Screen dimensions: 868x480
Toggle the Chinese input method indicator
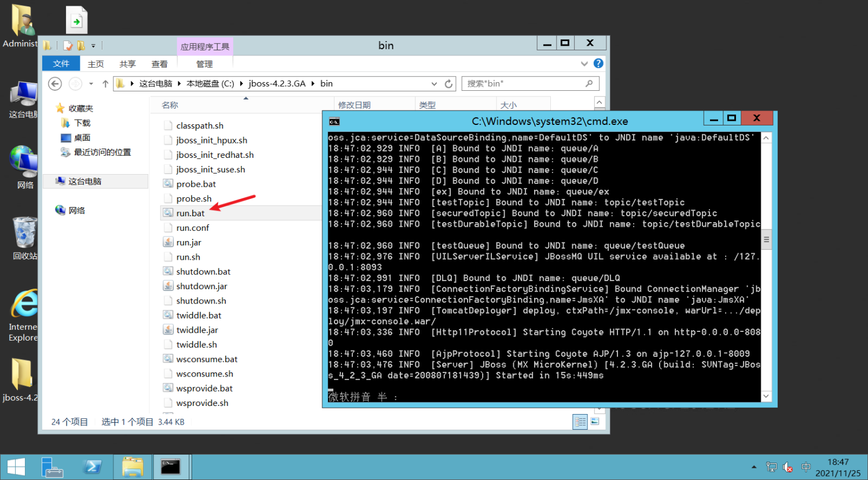point(806,467)
